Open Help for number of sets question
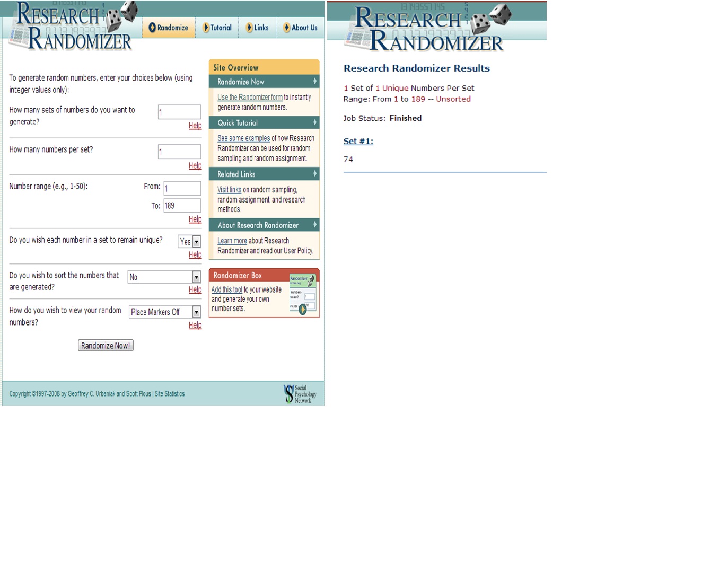The width and height of the screenshot is (728, 563). (195, 126)
